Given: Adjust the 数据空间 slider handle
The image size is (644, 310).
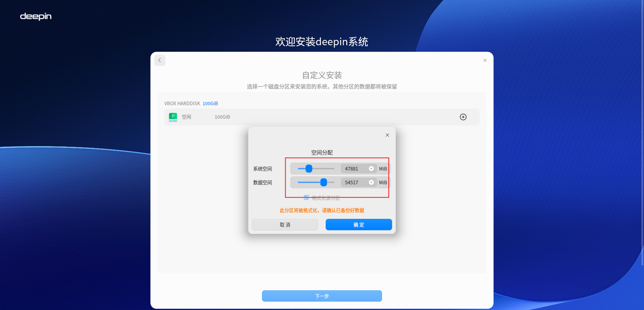Looking at the screenshot, I should point(324,182).
